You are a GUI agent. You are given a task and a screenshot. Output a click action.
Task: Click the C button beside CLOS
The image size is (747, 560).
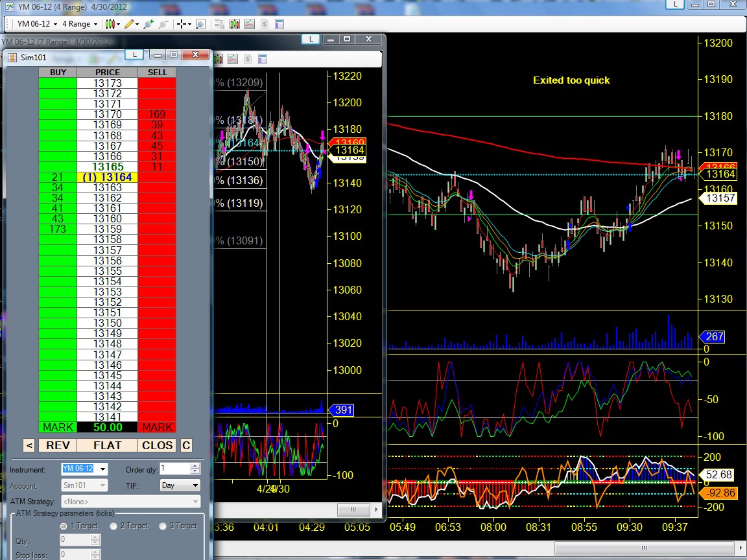[186, 445]
